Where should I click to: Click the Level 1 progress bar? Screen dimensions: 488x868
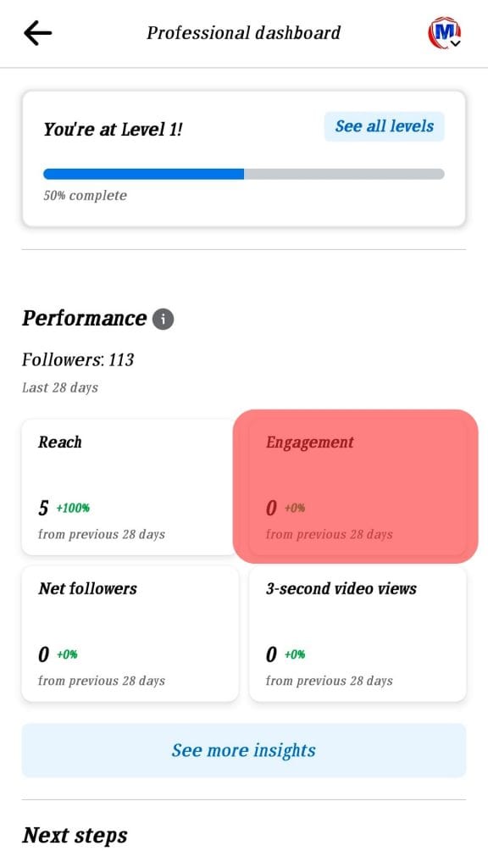(244, 173)
